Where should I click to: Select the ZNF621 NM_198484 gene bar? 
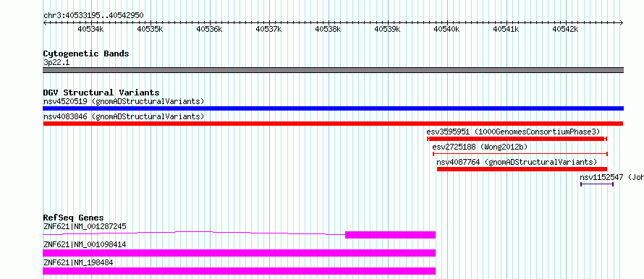coord(239,271)
